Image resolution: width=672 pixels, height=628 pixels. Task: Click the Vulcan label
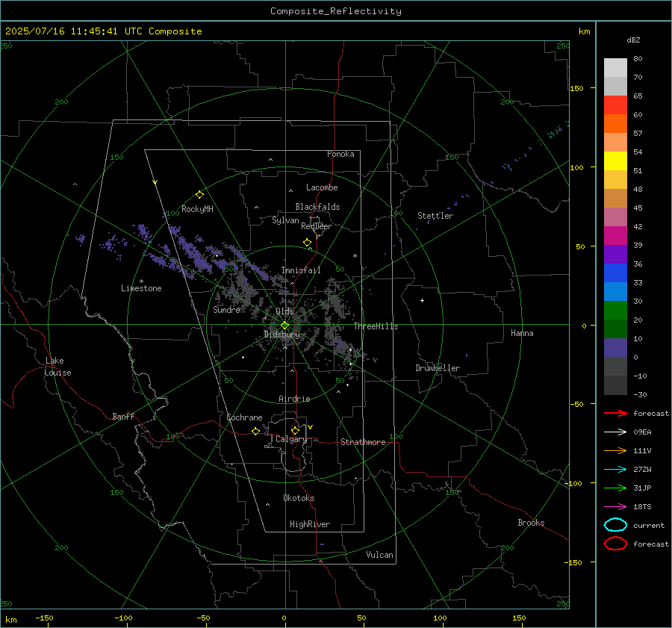(379, 555)
